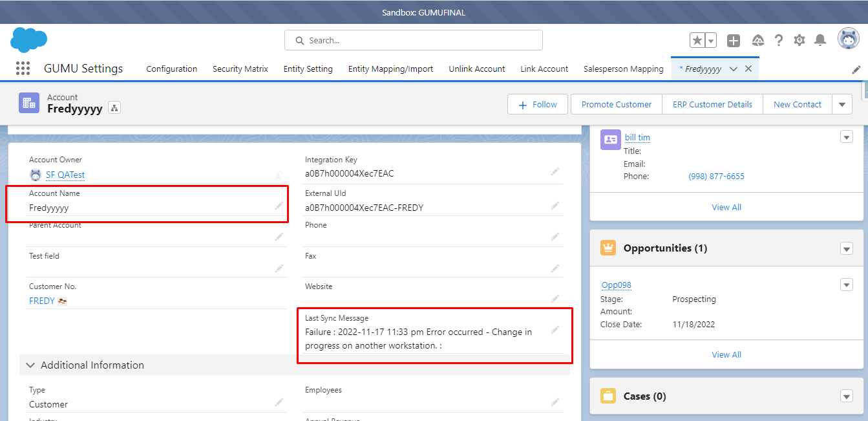Image resolution: width=868 pixels, height=421 pixels.
Task: Open the Link Account tab
Action: [544, 69]
